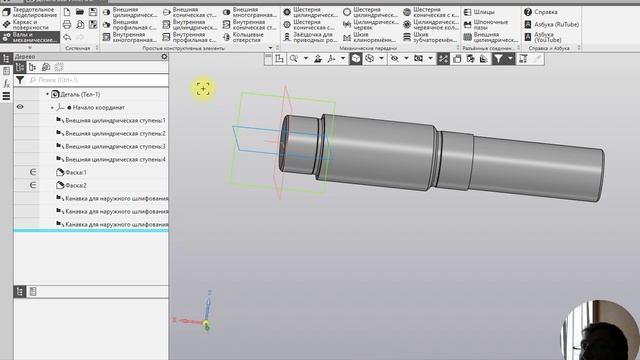This screenshot has height=360, width=640.
Task: Select the Внутренняя цилиндрическая ступень tool
Action: (190, 24)
